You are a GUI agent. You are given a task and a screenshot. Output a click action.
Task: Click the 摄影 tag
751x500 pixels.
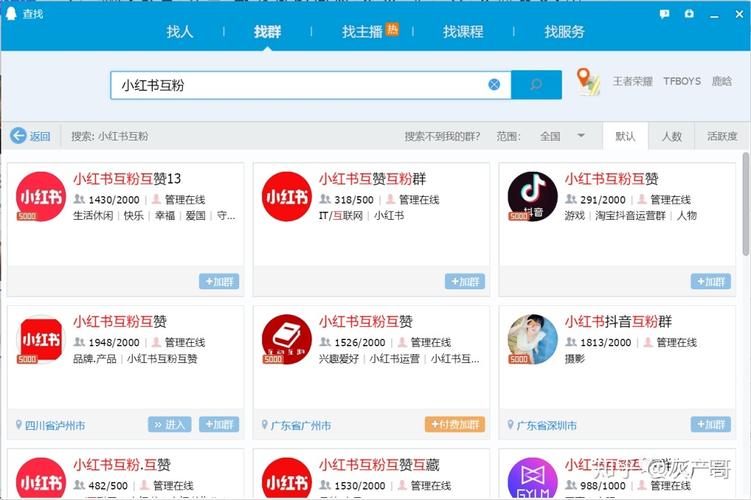(x=575, y=359)
